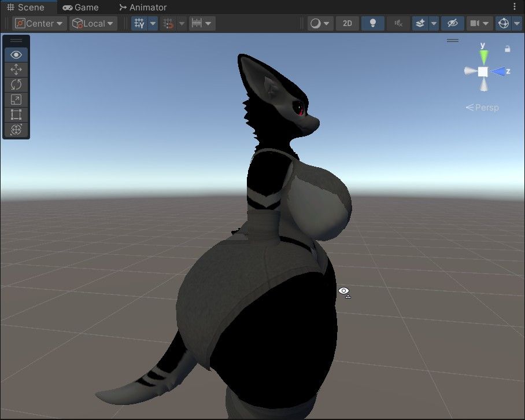This screenshot has width=525, height=420.
Task: Select the Move tool in tools overlay
Action: point(16,69)
